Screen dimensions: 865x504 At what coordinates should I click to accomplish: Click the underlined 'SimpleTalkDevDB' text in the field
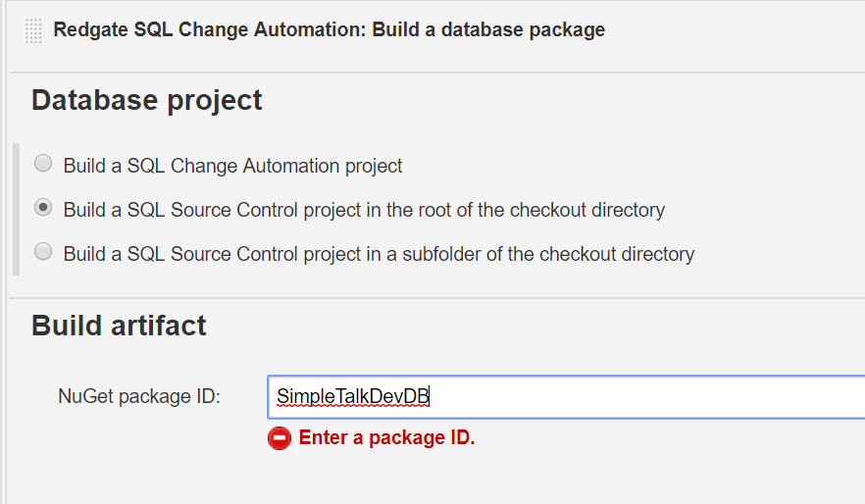pyautogui.click(x=353, y=396)
